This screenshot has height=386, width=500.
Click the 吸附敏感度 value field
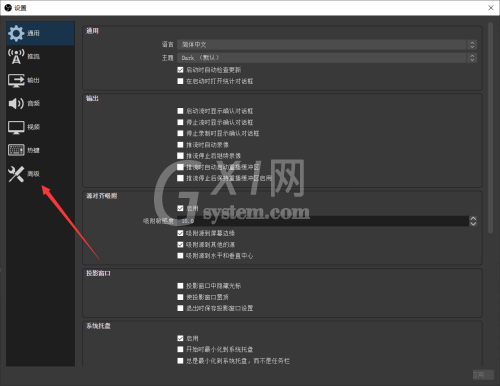pyautogui.click(x=323, y=221)
